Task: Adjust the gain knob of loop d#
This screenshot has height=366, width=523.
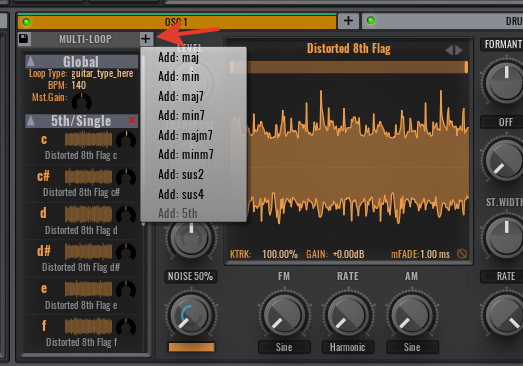Action: (126, 252)
